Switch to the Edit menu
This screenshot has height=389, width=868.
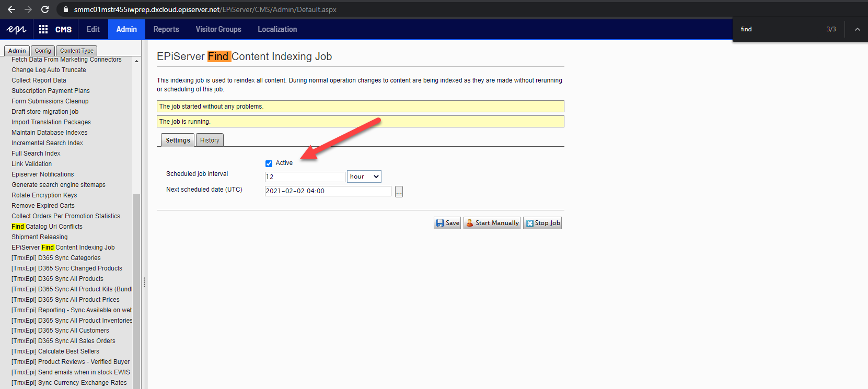coord(93,29)
